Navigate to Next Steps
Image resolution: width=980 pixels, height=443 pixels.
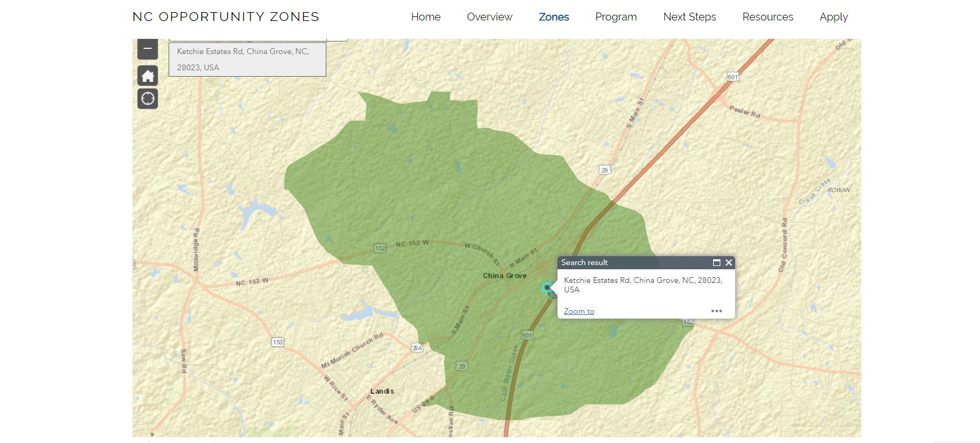coord(689,17)
